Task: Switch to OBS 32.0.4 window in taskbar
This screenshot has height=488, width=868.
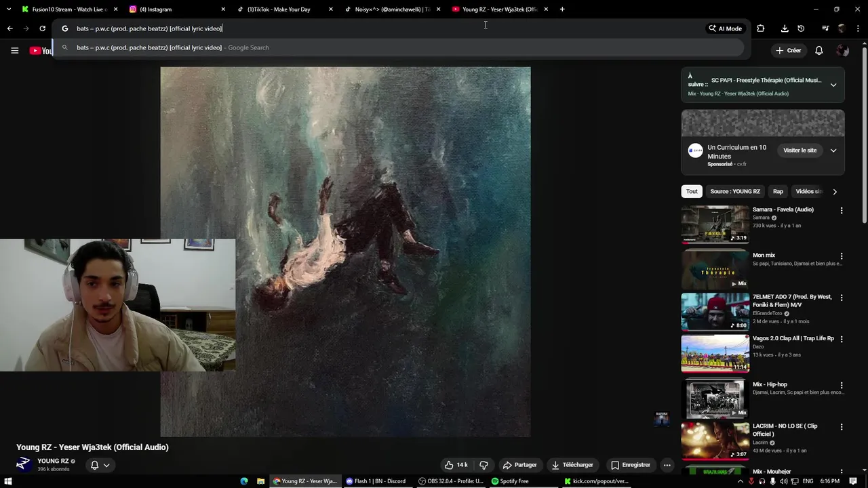Action: click(452, 481)
